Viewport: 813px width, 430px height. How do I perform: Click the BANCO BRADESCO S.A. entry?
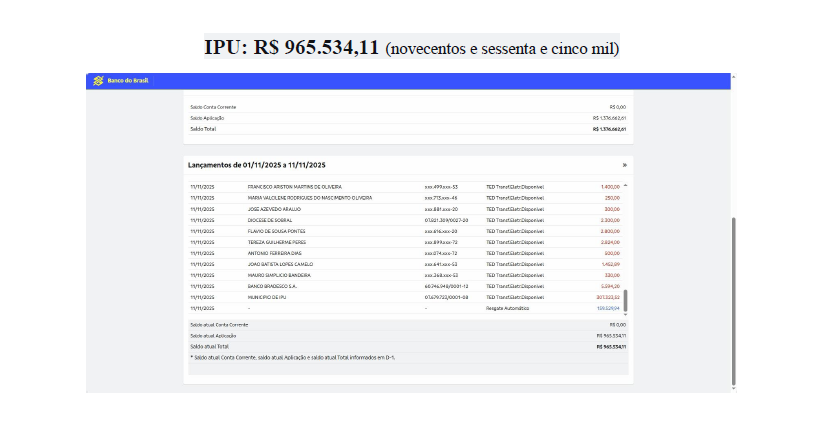(x=273, y=286)
